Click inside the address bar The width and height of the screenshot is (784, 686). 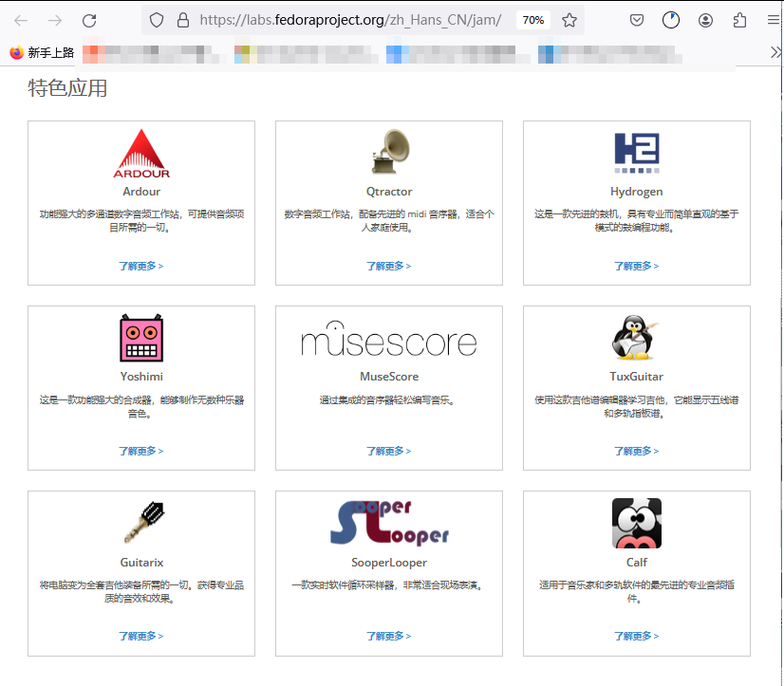click(332, 20)
